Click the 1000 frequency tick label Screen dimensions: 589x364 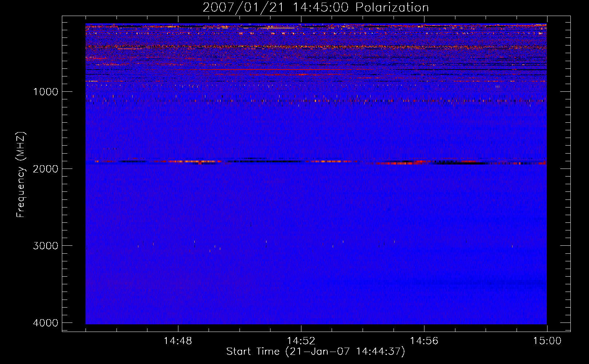46,91
